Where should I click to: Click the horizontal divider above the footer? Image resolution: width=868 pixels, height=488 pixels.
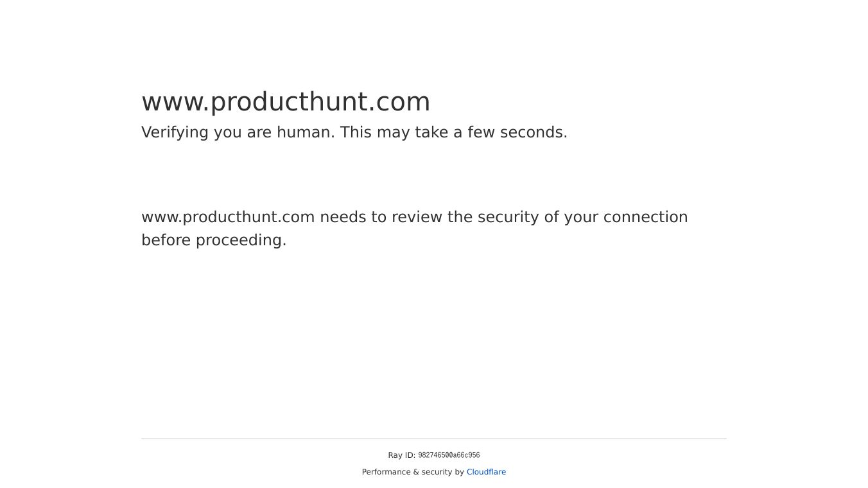click(x=434, y=439)
